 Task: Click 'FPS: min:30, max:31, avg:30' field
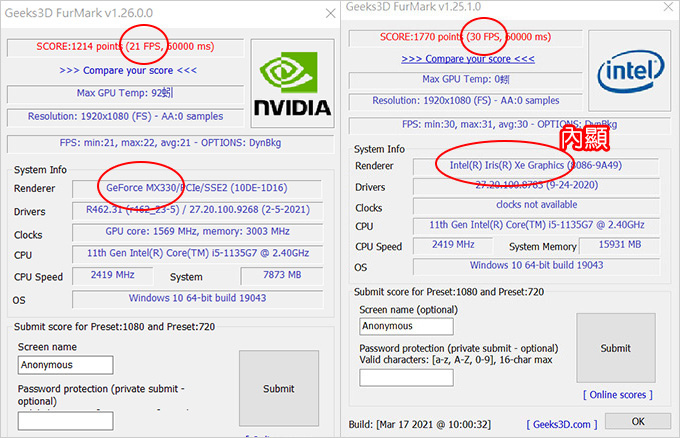(510, 124)
